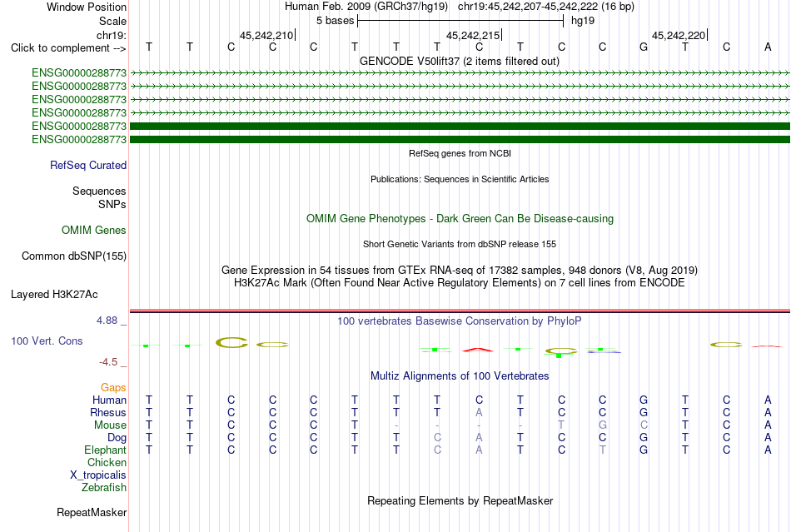Select the 'Mouse' alignment row label
This screenshot has width=791, height=532.
tap(110, 425)
